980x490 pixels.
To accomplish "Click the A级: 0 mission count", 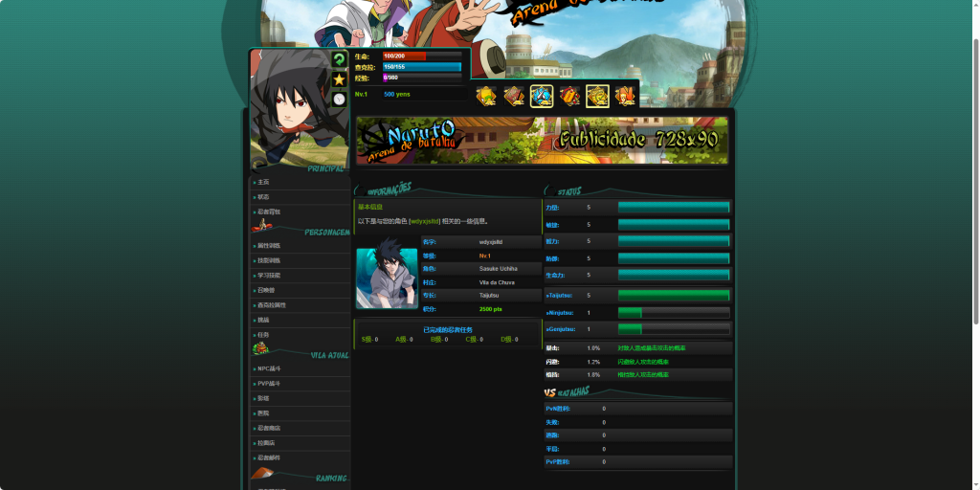I will (405, 340).
